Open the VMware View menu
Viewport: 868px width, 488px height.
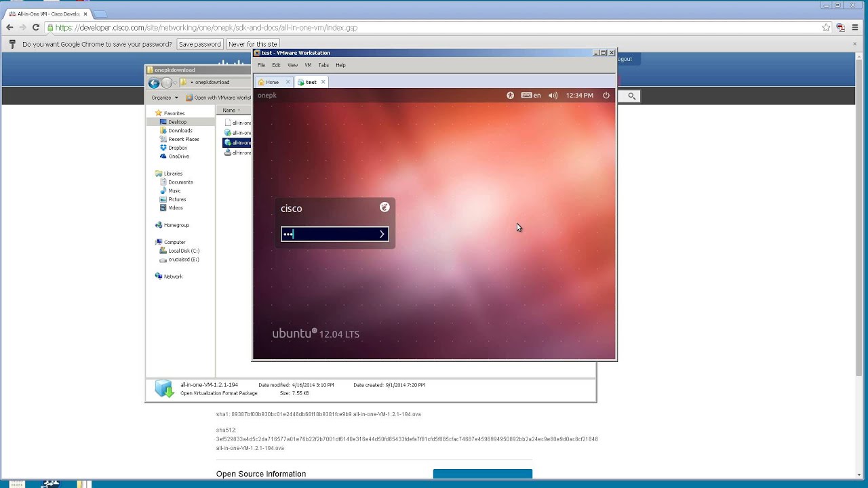(292, 65)
